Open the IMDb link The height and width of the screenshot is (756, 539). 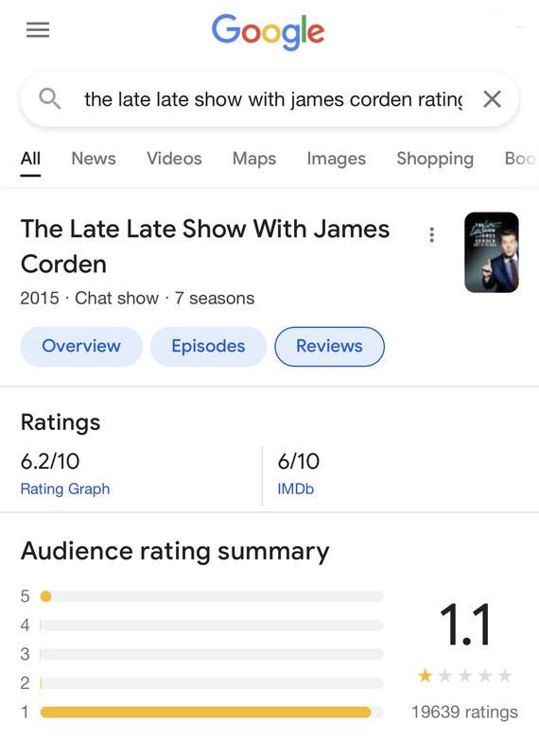296,489
